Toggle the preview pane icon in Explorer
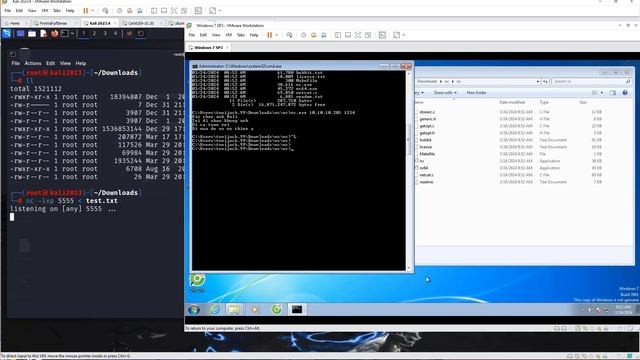640x360 pixels. tap(613, 93)
